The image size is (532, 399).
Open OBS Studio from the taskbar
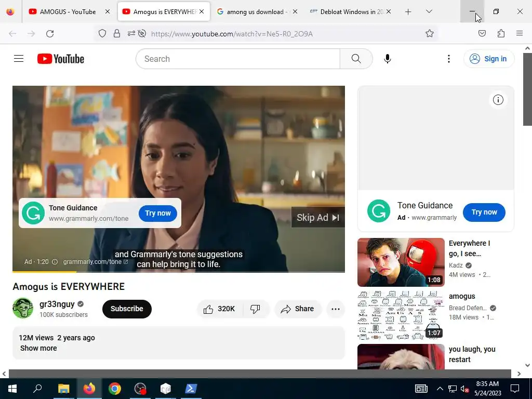[x=140, y=389]
